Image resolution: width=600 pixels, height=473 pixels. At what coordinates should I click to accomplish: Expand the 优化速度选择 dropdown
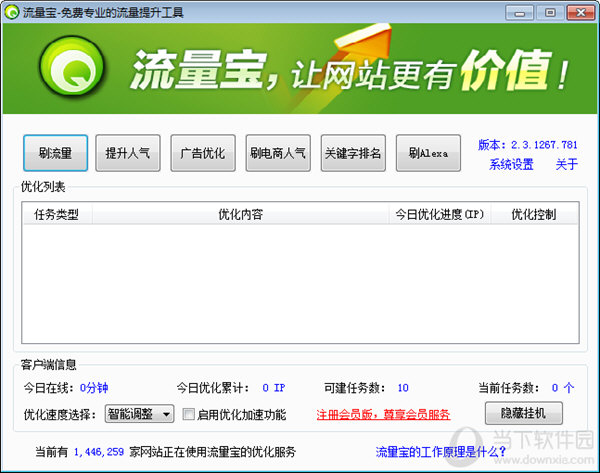[139, 414]
